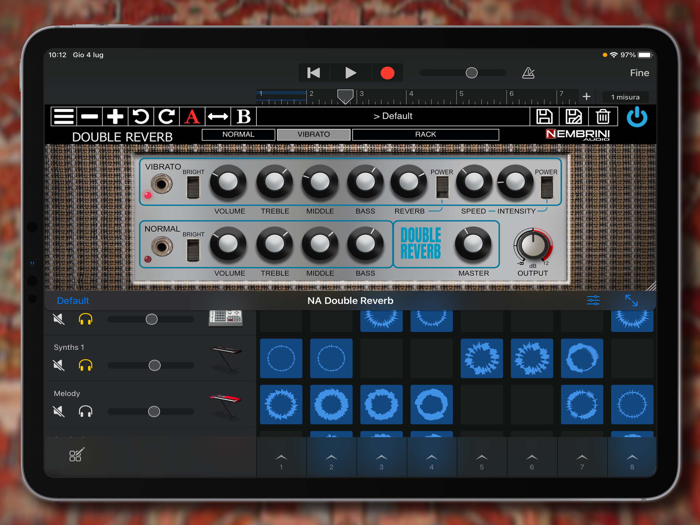The image size is (700, 525).
Task: Open the Default preset name field
Action: (x=393, y=117)
